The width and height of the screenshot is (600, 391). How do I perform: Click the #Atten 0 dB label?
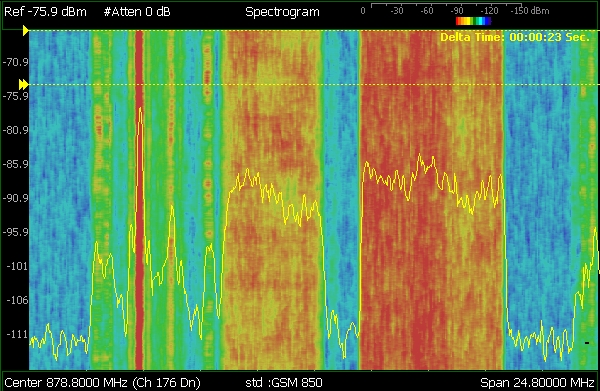tap(137, 12)
